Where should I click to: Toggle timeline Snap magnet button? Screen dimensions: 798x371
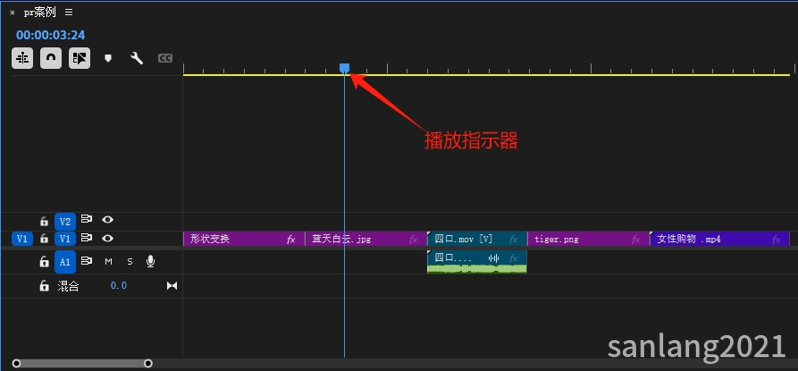51,59
